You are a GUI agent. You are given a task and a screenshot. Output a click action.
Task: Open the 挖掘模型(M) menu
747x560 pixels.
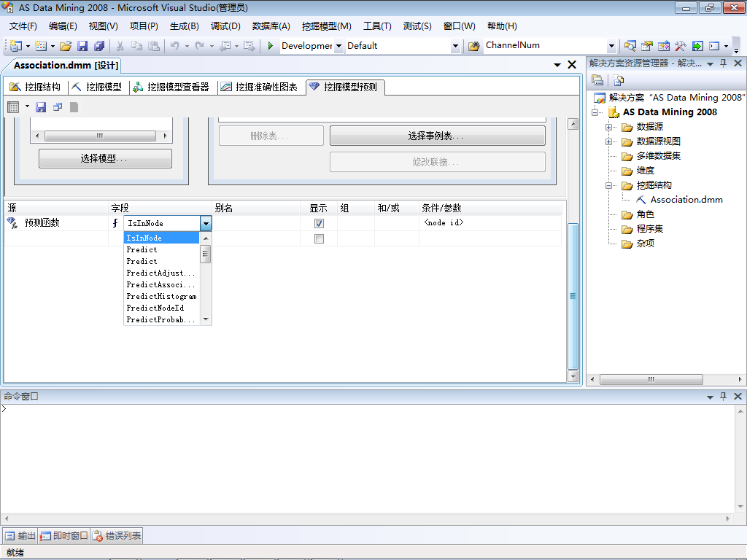click(326, 26)
